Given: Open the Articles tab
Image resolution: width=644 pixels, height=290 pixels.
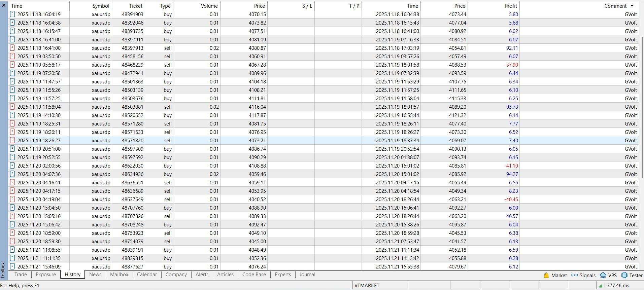Looking at the screenshot, I should [x=225, y=275].
